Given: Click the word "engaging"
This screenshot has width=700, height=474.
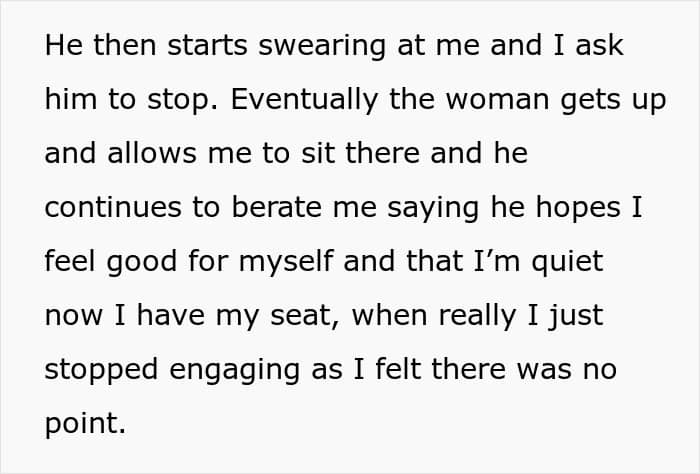Looking at the screenshot, I should coord(234,370).
